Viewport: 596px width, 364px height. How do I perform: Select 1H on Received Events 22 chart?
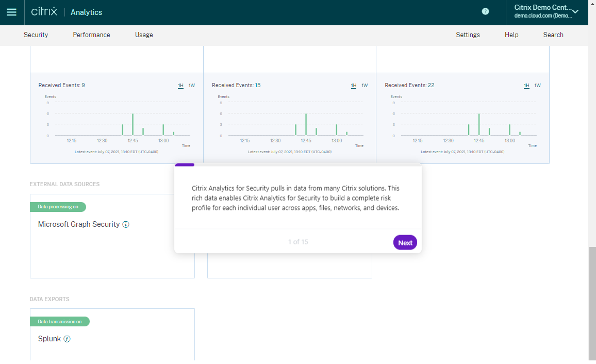(x=526, y=86)
